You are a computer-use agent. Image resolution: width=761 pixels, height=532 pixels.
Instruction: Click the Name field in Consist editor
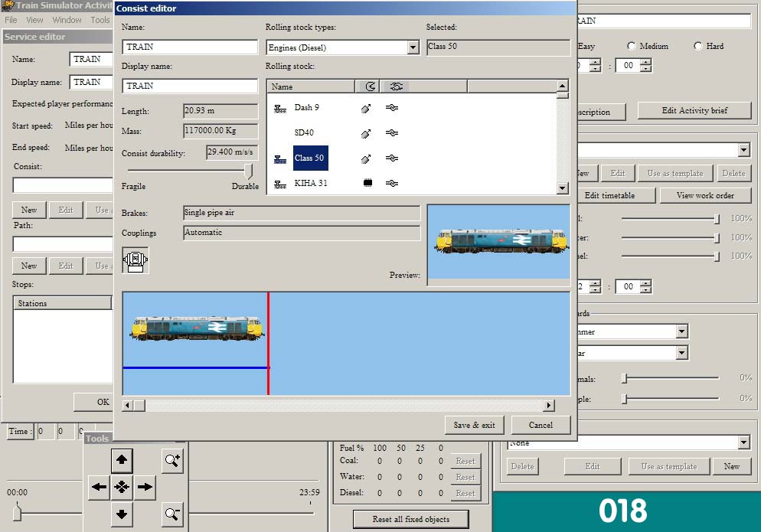click(x=190, y=47)
